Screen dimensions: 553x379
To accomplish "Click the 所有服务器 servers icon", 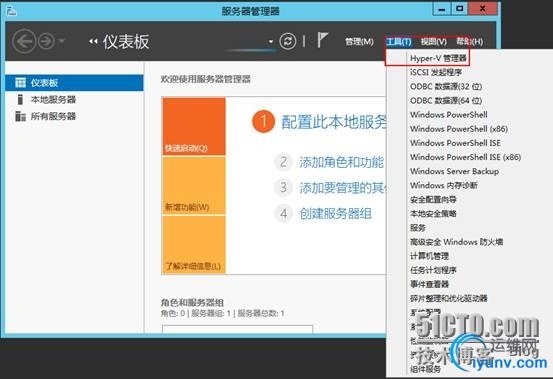I will tap(20, 116).
